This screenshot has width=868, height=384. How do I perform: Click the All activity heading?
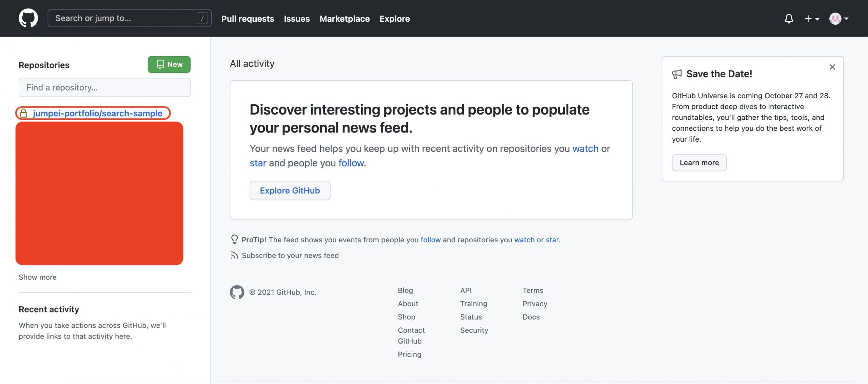252,63
